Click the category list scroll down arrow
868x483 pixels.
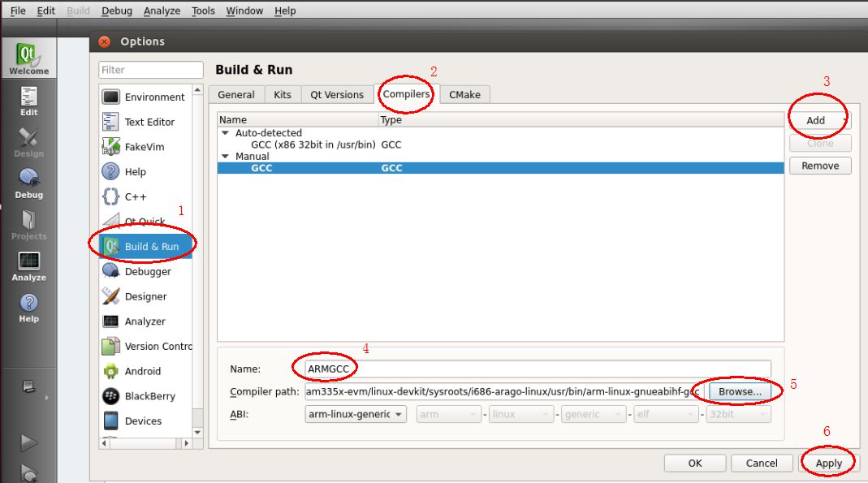197,432
